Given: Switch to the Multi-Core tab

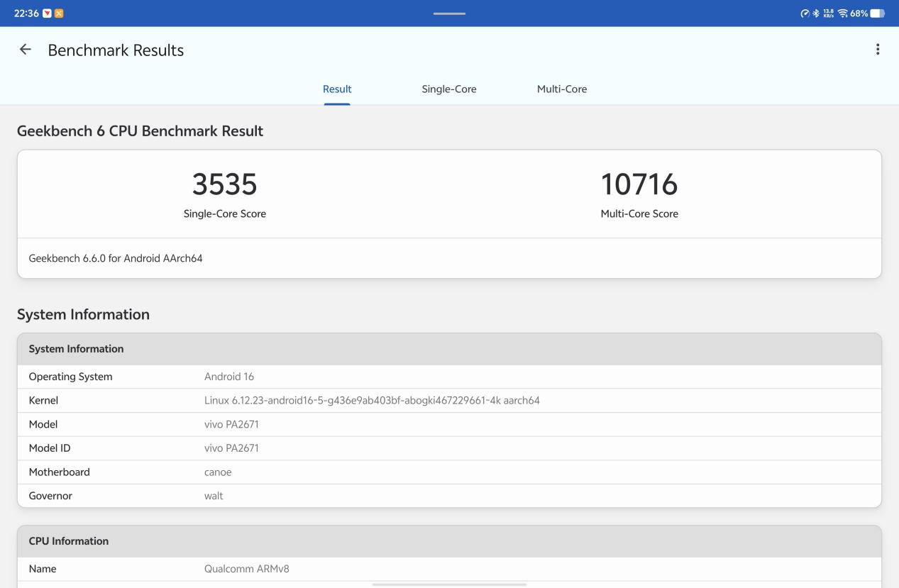Looking at the screenshot, I should (x=561, y=89).
